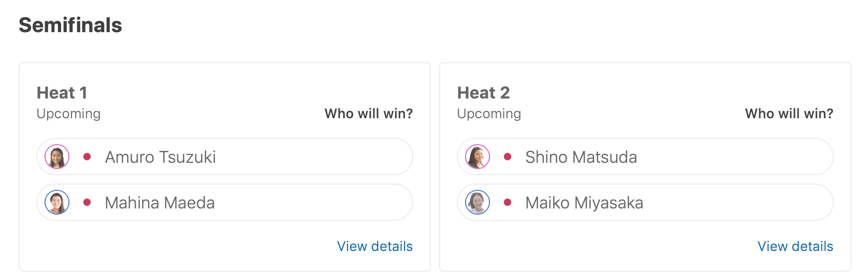Click "Who will win?" in Heat 2
The image size is (868, 280).
coord(789,114)
